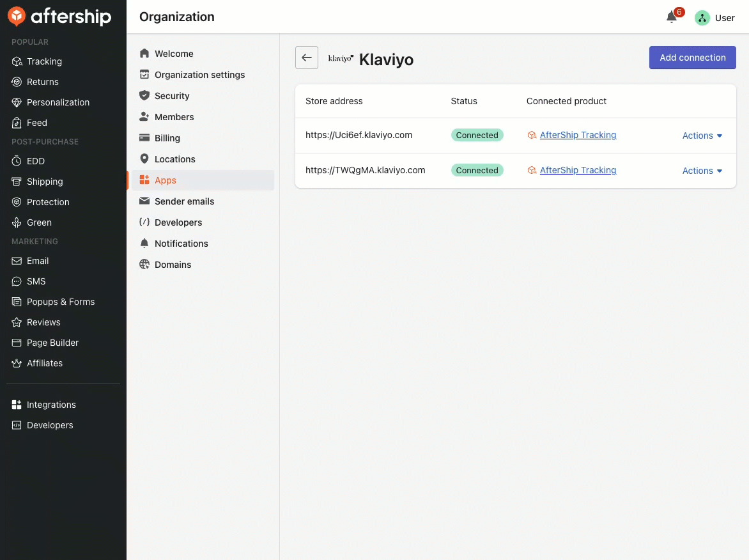Click the Locations pin icon
Image resolution: width=749 pixels, height=560 pixels.
(x=144, y=159)
